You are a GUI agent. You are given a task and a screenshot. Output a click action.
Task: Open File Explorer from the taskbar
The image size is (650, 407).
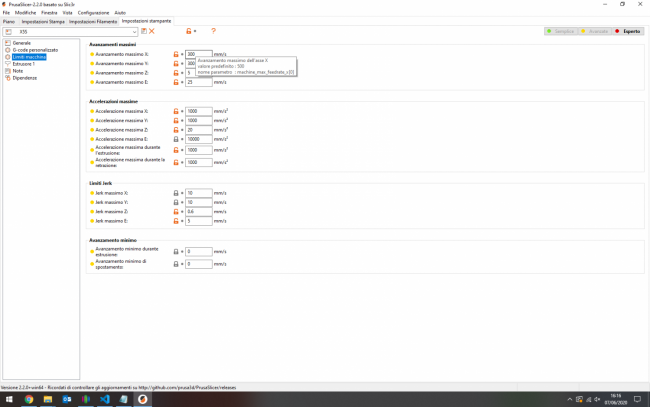click(48, 399)
